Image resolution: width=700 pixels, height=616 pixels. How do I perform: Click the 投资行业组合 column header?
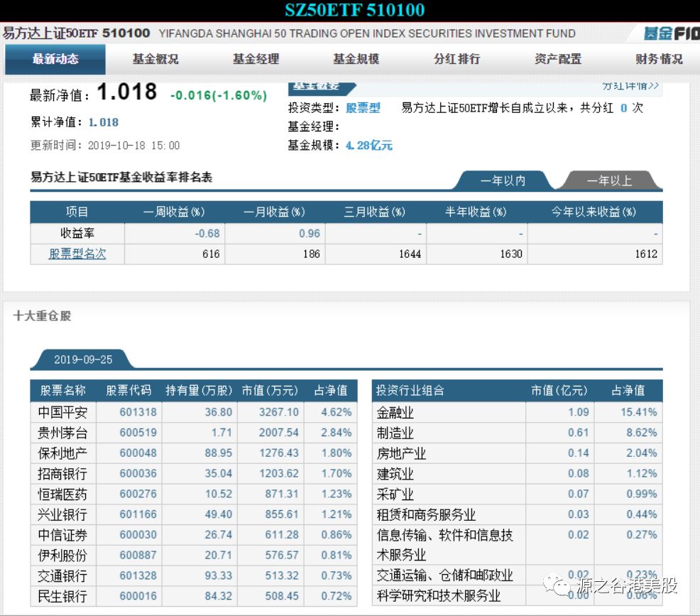click(x=449, y=390)
